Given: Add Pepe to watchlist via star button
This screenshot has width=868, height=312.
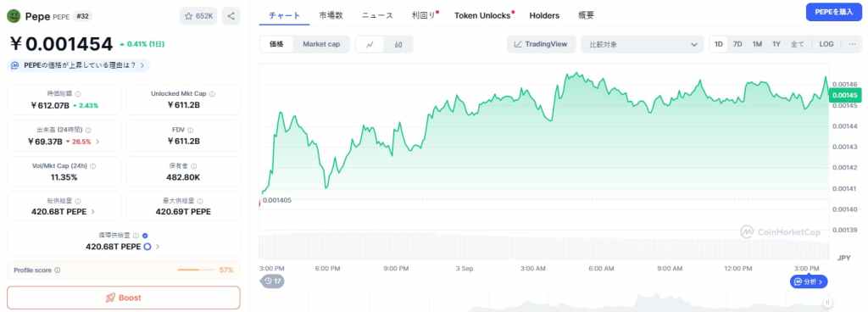Looking at the screenshot, I should click(198, 16).
